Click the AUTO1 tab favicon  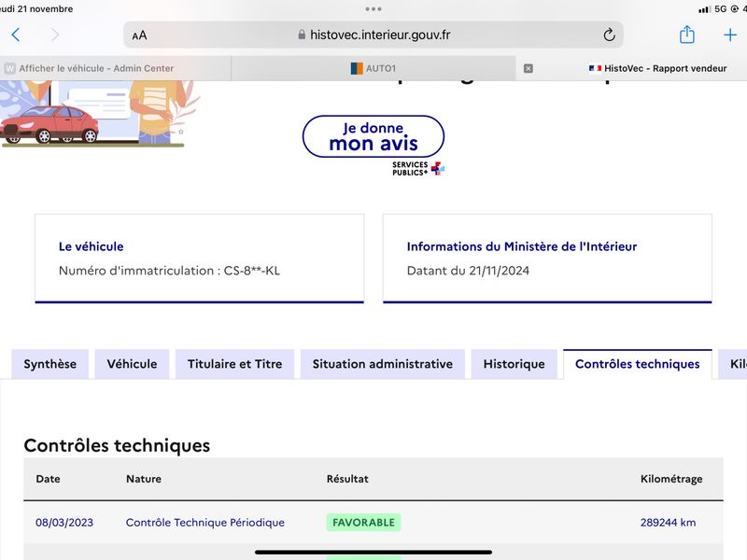pos(357,68)
